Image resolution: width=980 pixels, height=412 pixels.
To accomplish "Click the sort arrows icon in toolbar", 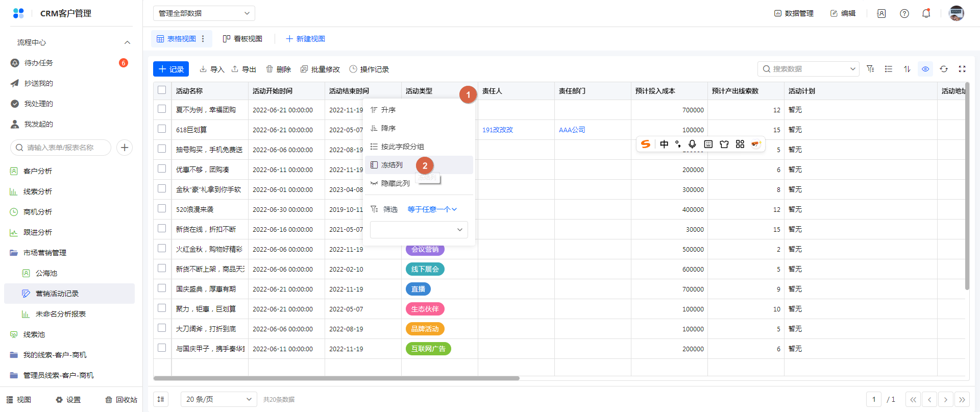I will [x=907, y=69].
